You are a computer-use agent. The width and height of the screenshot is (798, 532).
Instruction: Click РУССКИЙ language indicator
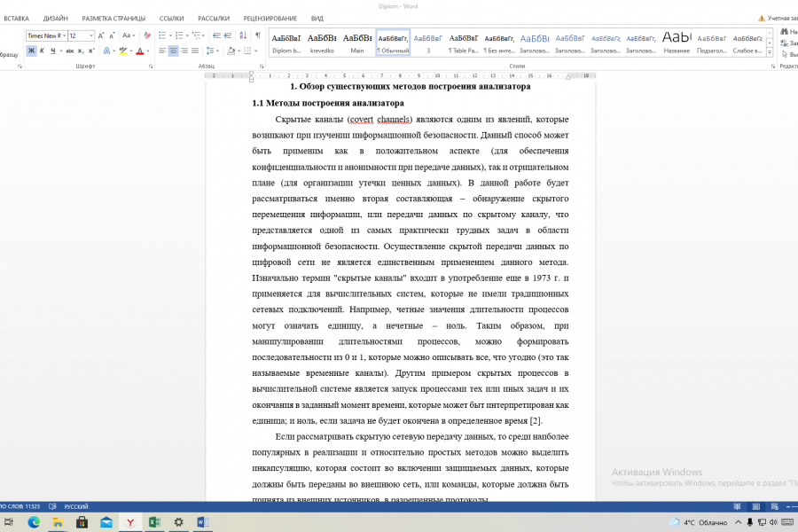(76, 506)
